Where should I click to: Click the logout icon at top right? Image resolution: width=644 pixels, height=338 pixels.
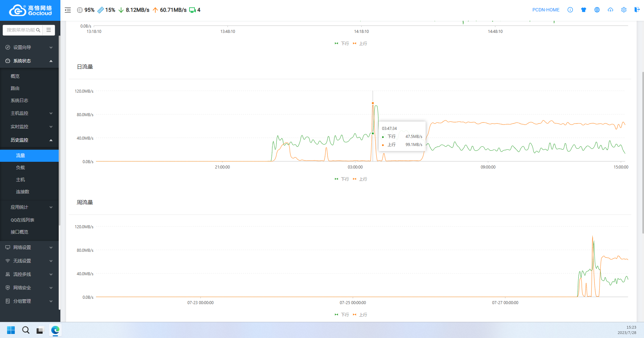point(637,10)
